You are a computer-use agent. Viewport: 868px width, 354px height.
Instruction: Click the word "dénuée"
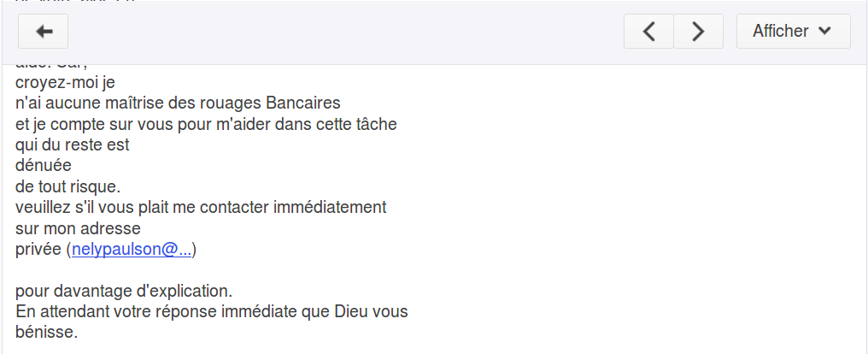[43, 165]
